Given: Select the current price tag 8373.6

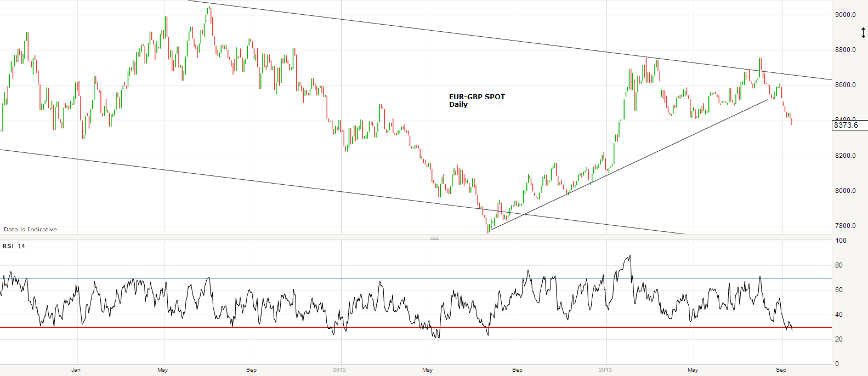Looking at the screenshot, I should (x=848, y=126).
